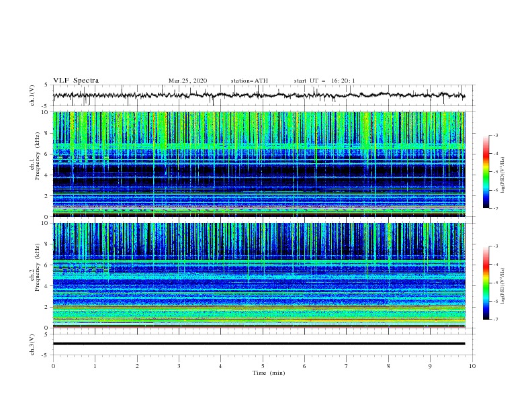Click the "-3" tick on ch.1 colorbar
The image size is (532, 411).
[x=495, y=135]
